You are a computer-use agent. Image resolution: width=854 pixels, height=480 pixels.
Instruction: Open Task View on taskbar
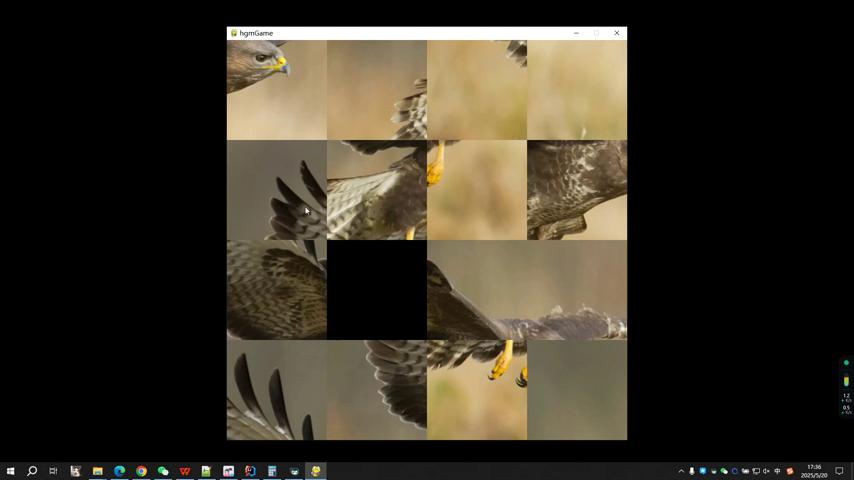[53, 471]
